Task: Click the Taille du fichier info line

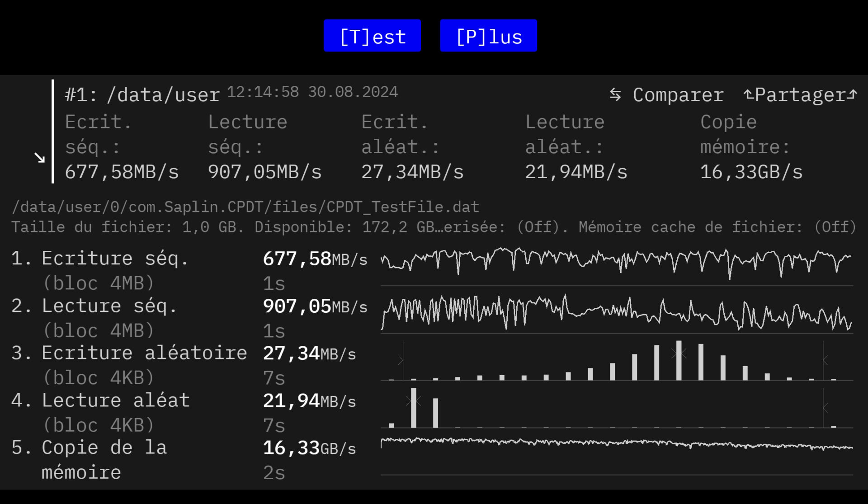Action: (x=433, y=227)
